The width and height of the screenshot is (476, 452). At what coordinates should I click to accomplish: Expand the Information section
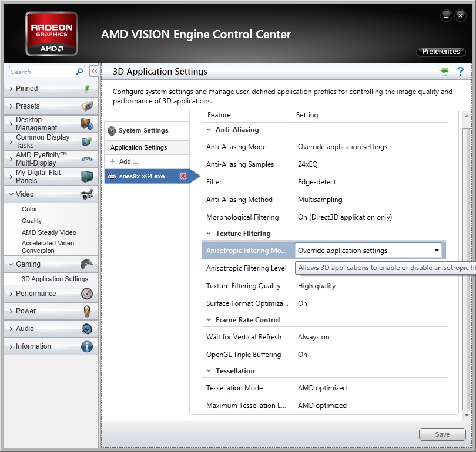click(x=11, y=346)
